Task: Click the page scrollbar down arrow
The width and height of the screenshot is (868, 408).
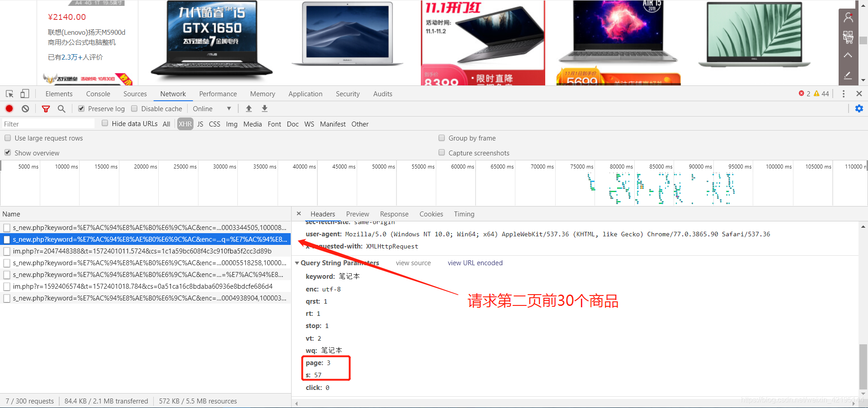Action: (x=863, y=80)
